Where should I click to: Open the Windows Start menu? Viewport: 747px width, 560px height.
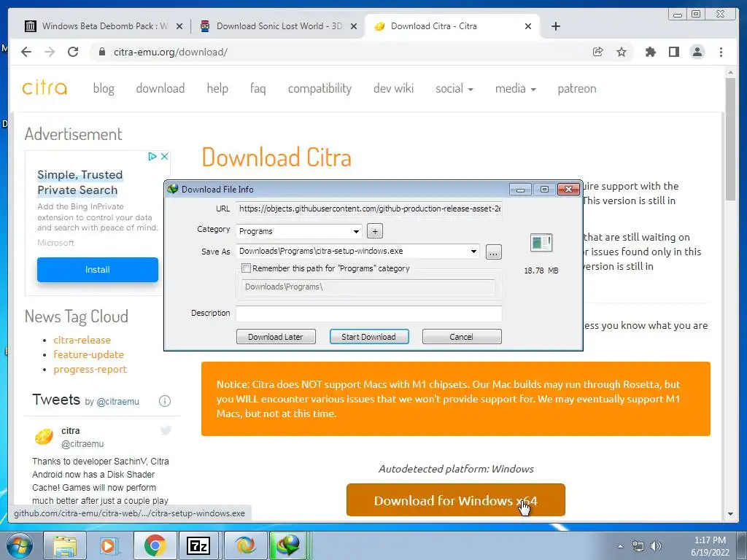20,545
